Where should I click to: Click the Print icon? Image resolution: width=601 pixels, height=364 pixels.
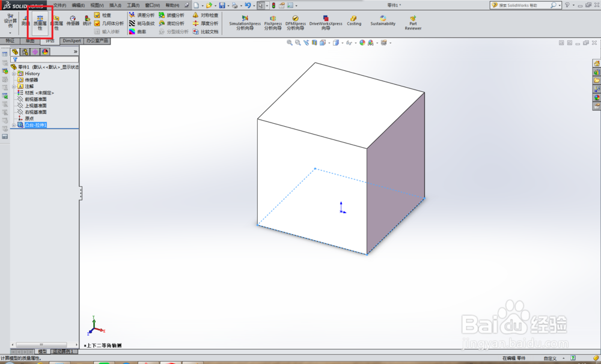coord(234,5)
